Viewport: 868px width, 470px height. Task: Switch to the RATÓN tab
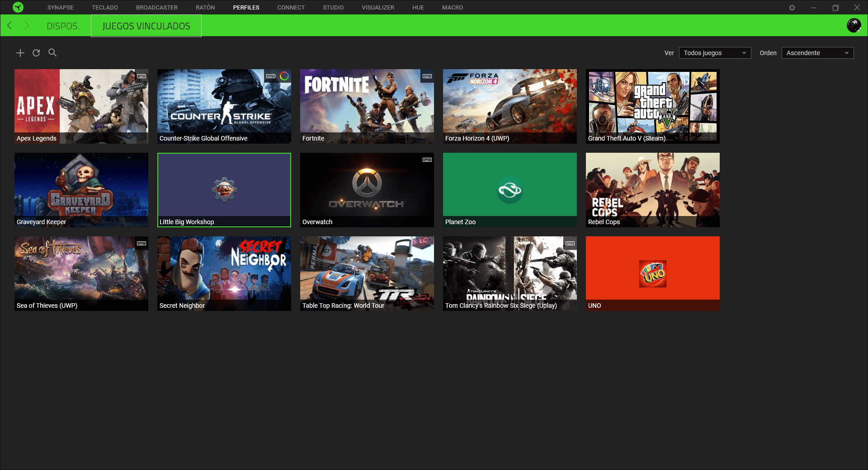tap(205, 8)
